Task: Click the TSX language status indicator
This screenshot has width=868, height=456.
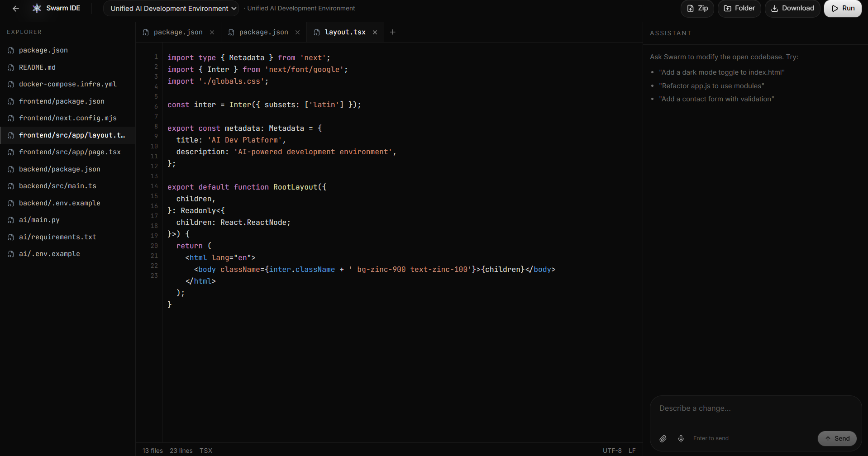Action: [x=206, y=451]
